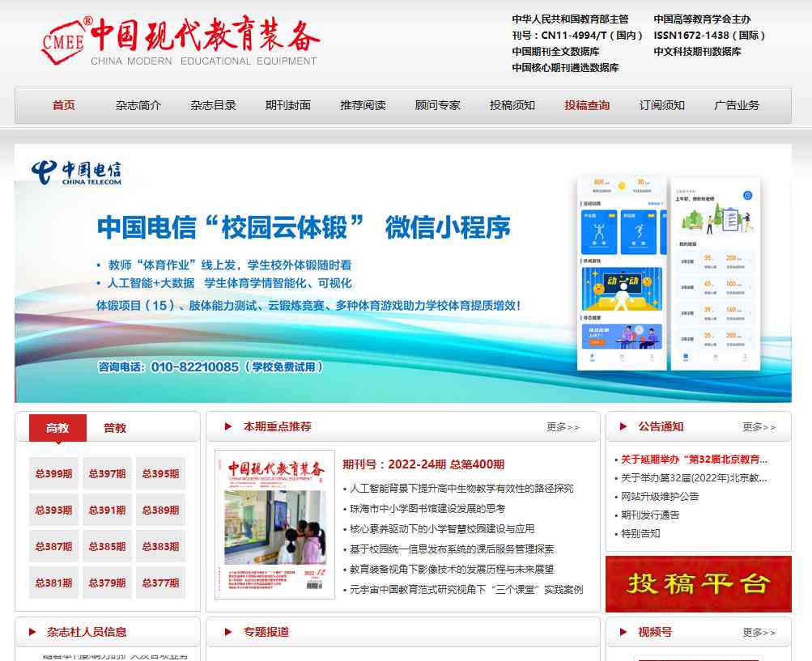
Task: Open issue 总389期
Action: 160,510
